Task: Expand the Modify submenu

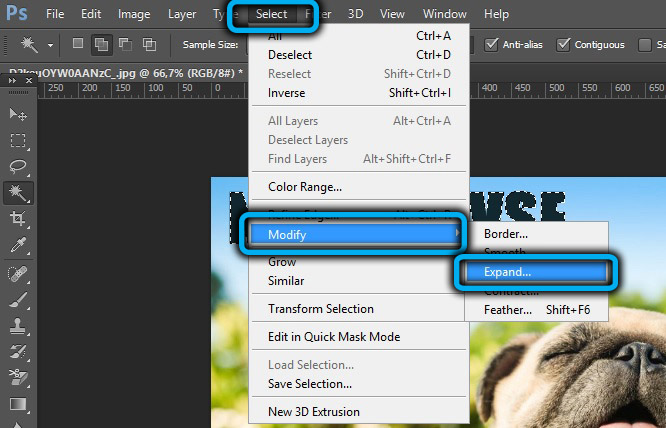Action: coord(355,234)
